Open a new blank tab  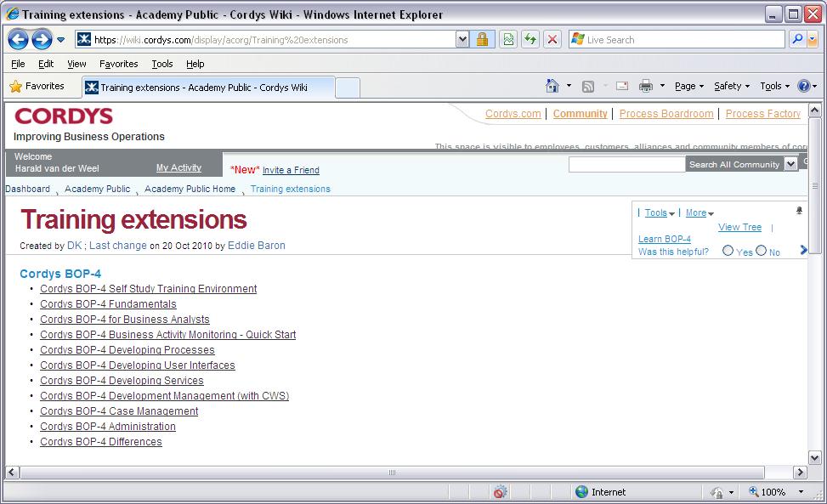348,88
